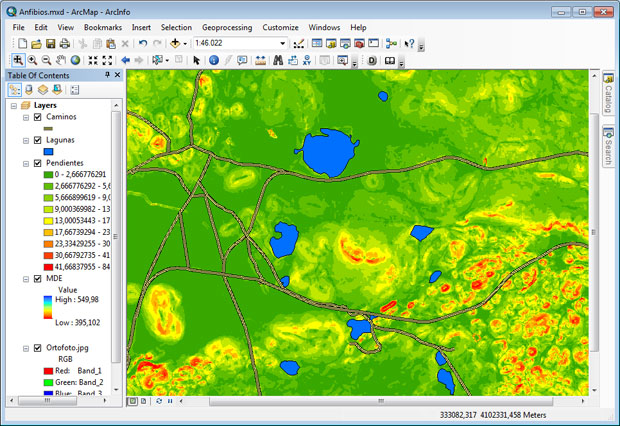Screen dimensions: 620x426
Task: Uncheck the Lagunas layer
Action: (x=38, y=140)
